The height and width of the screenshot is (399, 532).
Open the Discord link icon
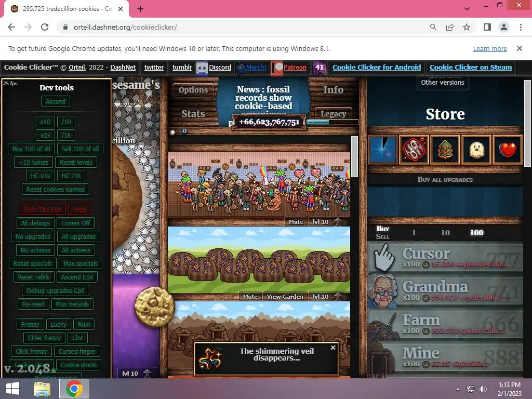pos(202,68)
